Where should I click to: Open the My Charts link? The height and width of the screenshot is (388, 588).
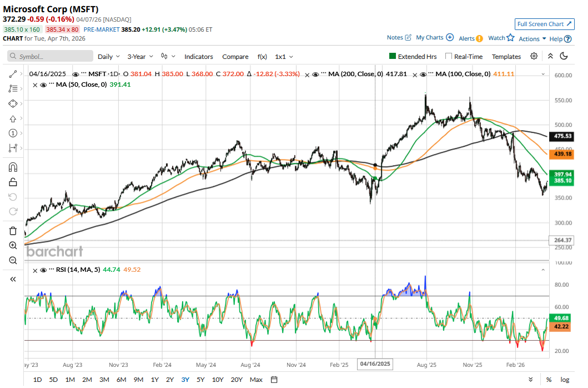point(434,38)
